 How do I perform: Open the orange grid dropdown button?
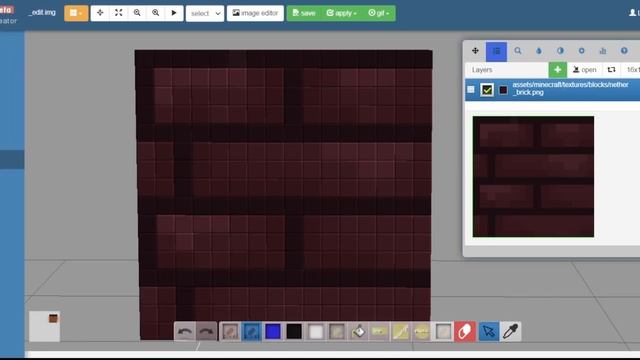click(x=76, y=13)
